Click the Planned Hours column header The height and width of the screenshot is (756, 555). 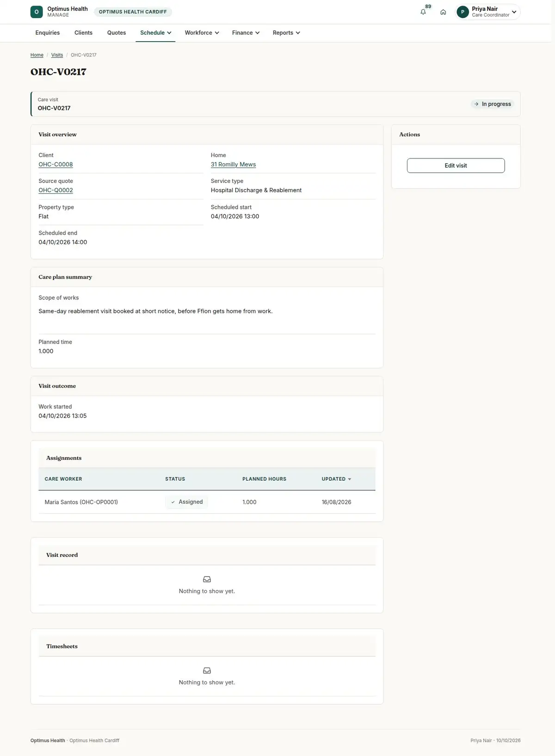[x=265, y=479]
